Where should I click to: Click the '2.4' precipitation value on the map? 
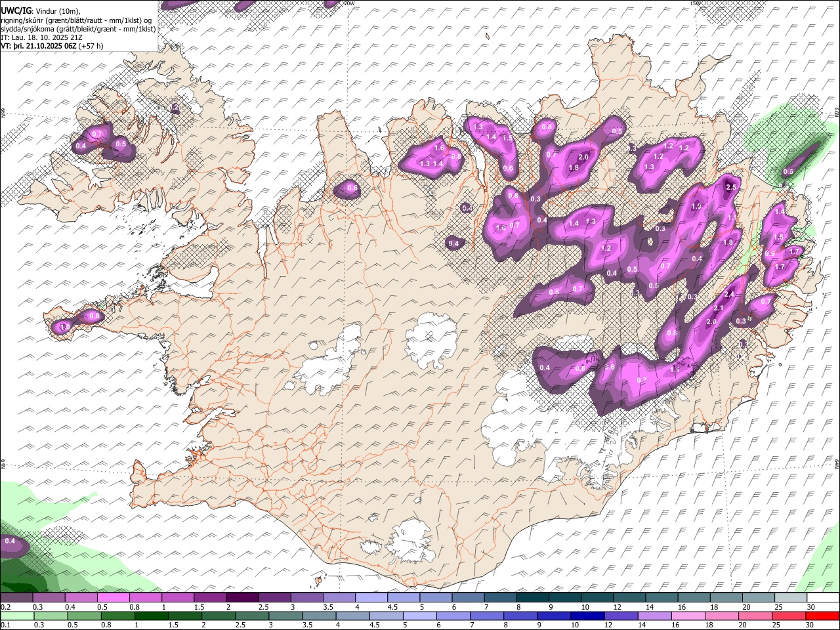pos(728,295)
